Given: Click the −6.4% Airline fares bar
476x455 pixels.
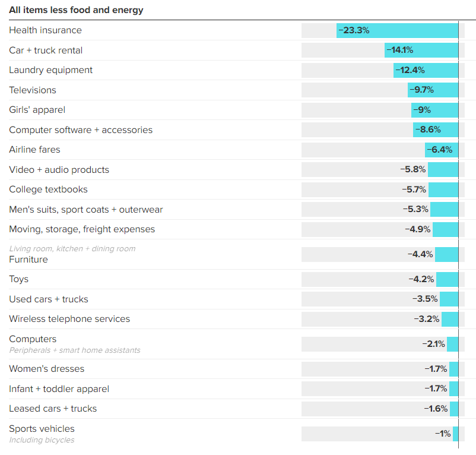Looking at the screenshot, I should click(441, 150).
